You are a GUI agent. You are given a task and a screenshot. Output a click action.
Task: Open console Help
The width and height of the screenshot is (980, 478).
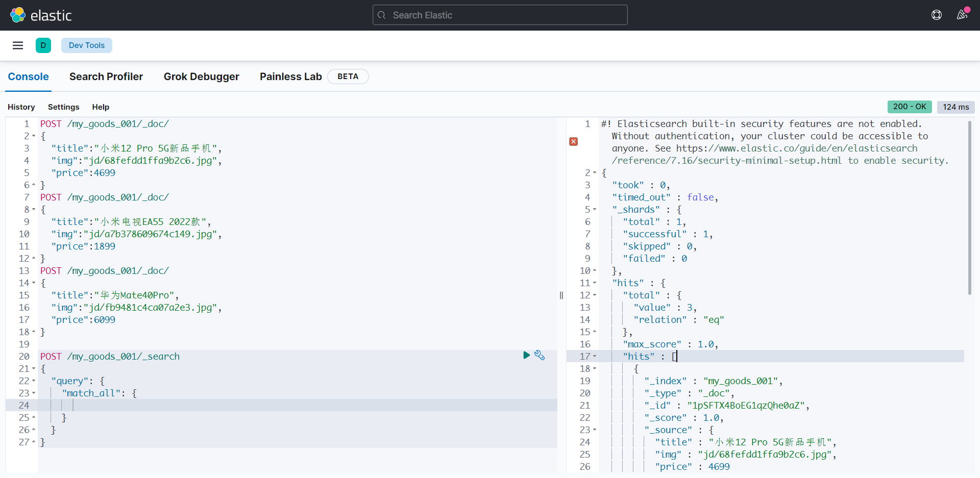(x=101, y=107)
